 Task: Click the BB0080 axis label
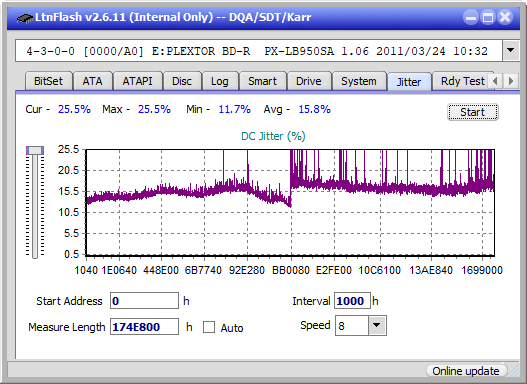pos(291,270)
